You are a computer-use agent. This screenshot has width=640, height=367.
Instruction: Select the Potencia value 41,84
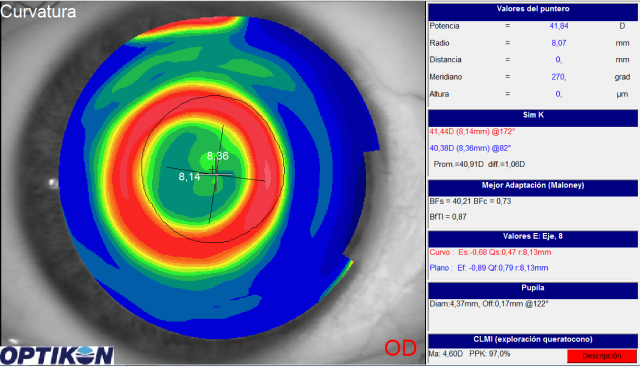click(559, 26)
